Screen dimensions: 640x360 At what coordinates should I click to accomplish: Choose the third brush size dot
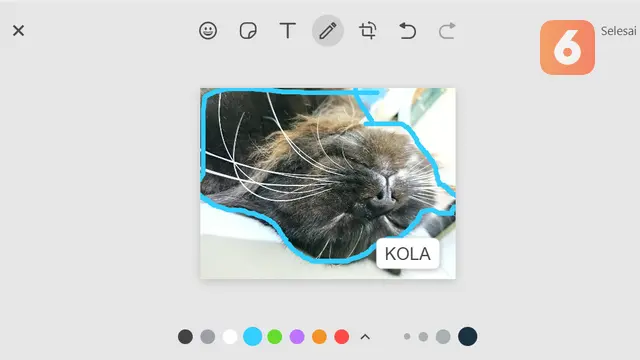point(443,337)
